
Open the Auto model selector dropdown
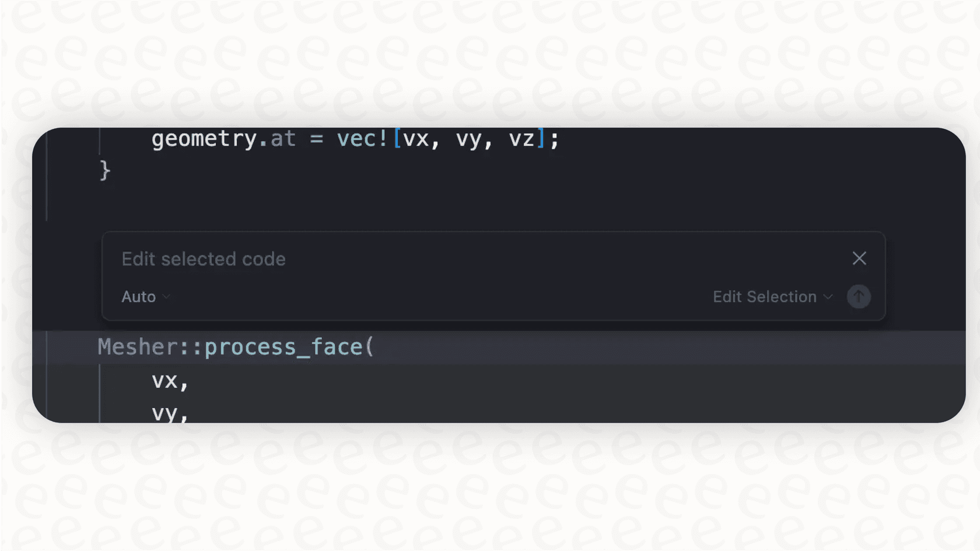click(145, 296)
